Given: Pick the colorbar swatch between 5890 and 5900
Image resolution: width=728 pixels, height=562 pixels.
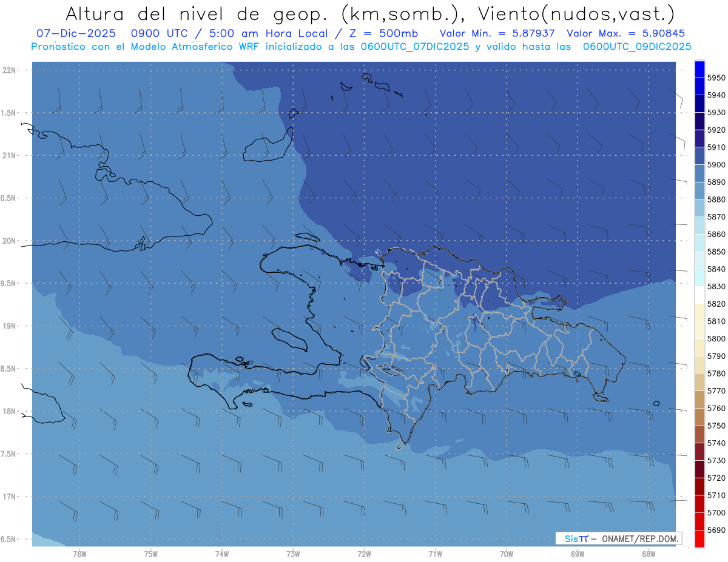Looking at the screenshot, I should 699,173.
